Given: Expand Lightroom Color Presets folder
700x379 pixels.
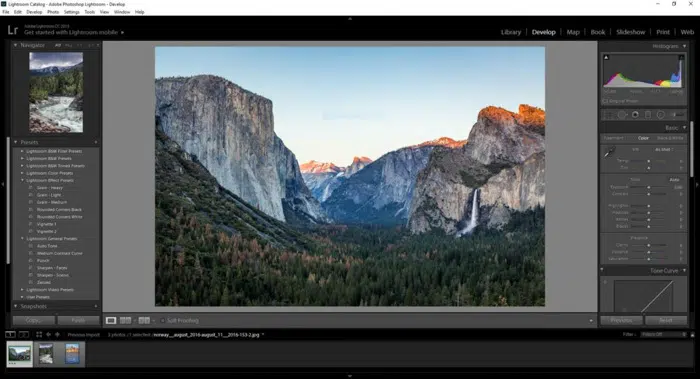Looking at the screenshot, I should coord(22,173).
